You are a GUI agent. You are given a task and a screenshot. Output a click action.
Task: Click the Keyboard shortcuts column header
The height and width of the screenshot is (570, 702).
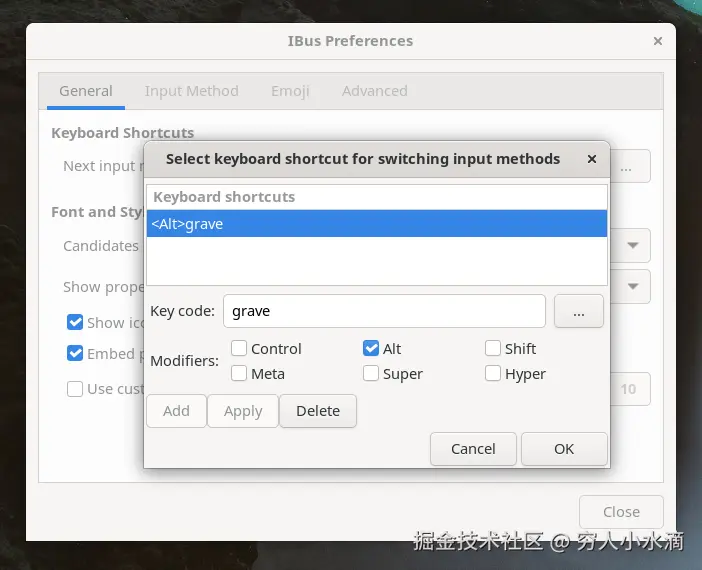pos(377,197)
